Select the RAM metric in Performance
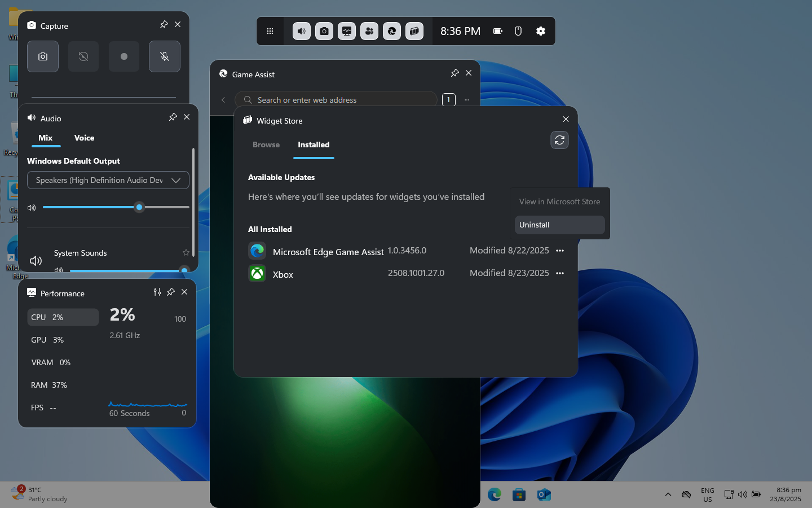This screenshot has height=508, width=812. pyautogui.click(x=63, y=385)
